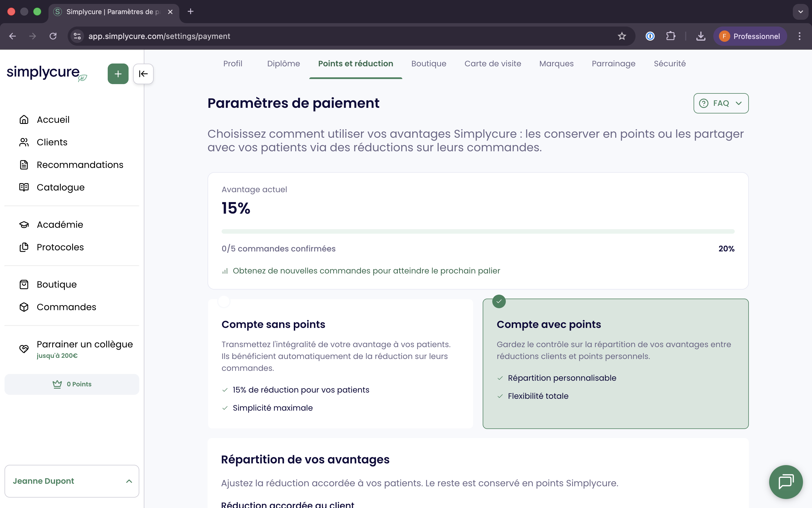The height and width of the screenshot is (508, 812).
Task: Open the password manager extension icon
Action: tap(650, 36)
